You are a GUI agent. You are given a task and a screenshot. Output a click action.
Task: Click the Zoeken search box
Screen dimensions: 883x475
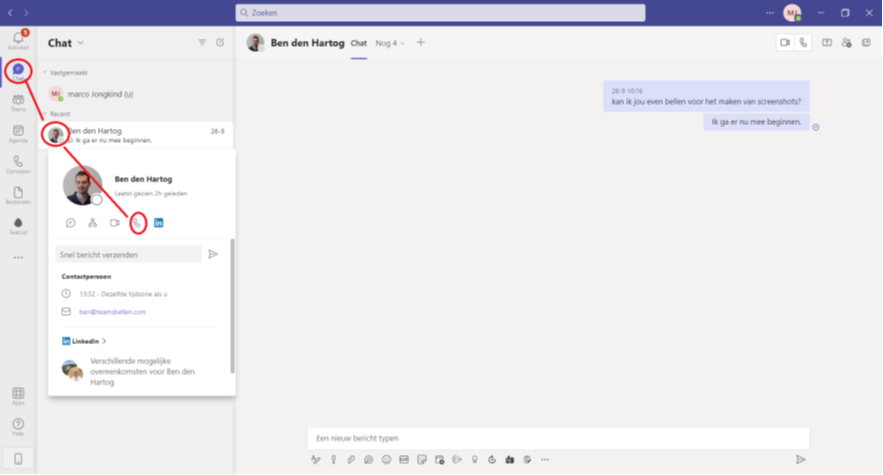(x=440, y=12)
